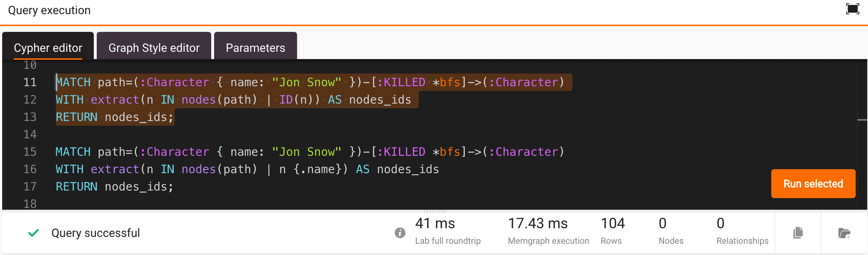Click the green Query successful checkmark
The height and width of the screenshot is (255, 868).
33,233
